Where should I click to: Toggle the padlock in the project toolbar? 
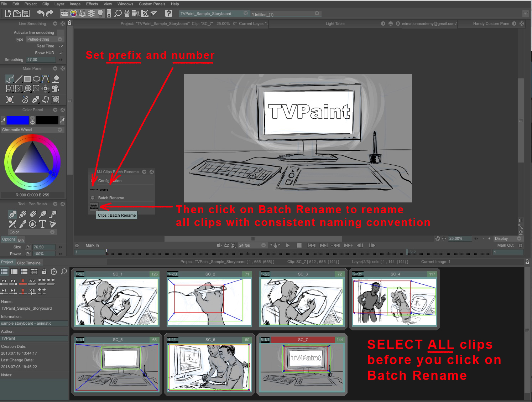tap(44, 272)
